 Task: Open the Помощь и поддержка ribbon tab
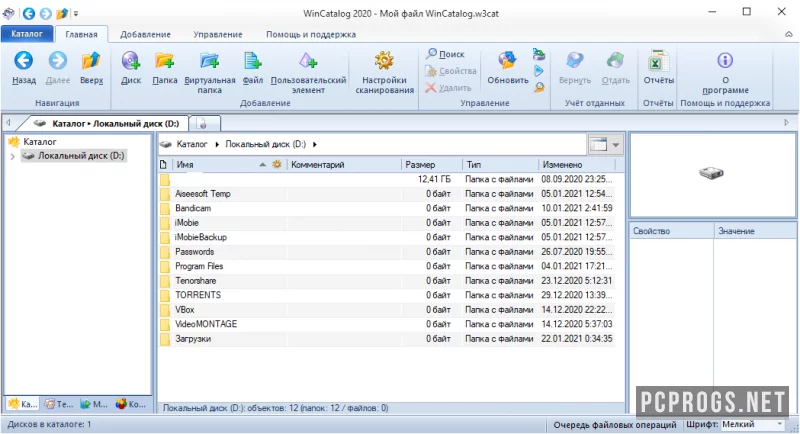tap(311, 34)
